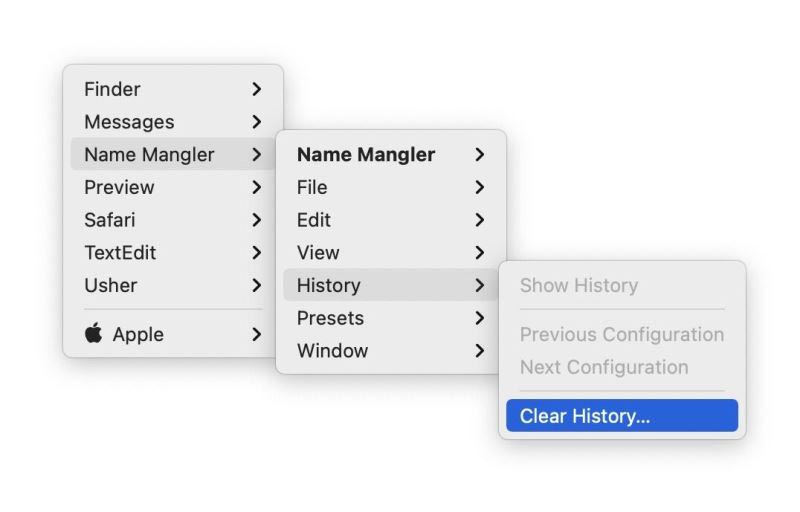Image resolution: width=800 pixels, height=512 pixels.
Task: Open the Preview submenu
Action: (x=173, y=187)
